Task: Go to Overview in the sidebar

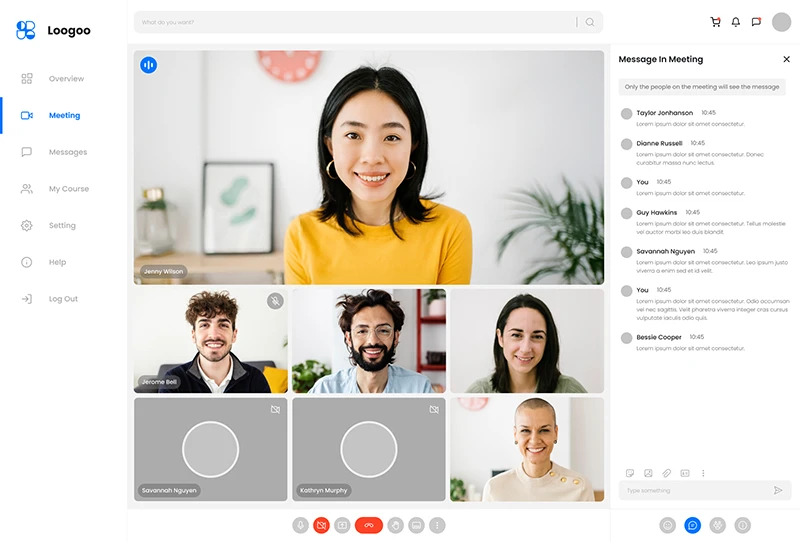Action: 66,79
